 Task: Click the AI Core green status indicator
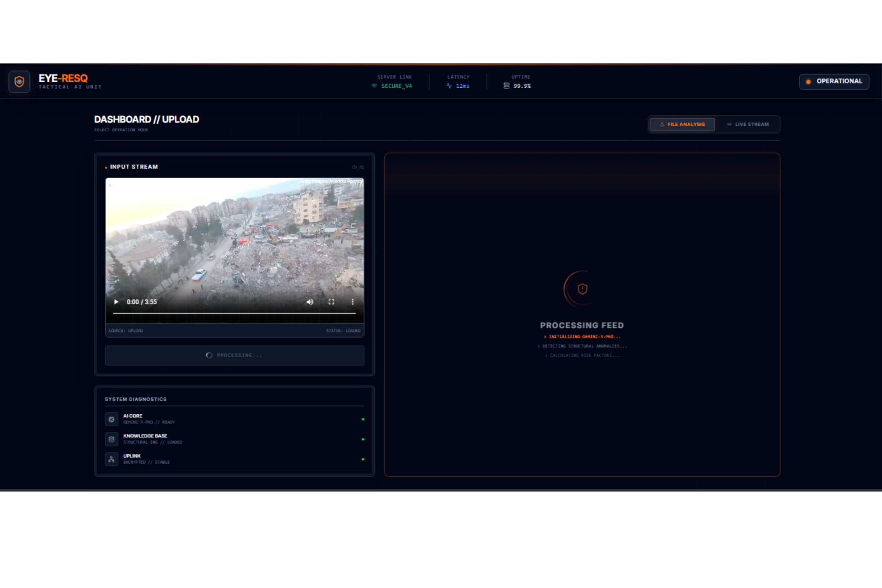pos(363,419)
